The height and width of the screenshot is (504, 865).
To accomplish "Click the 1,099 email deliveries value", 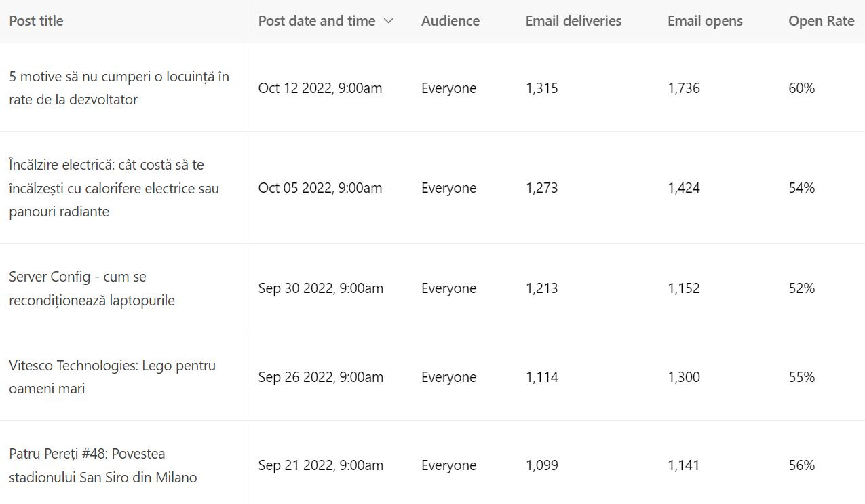I will point(542,465).
